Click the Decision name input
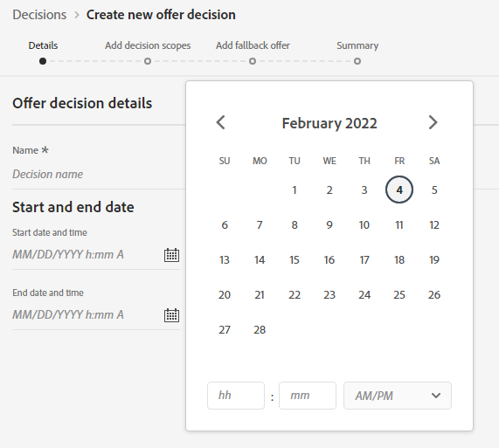Screen dimensions: 499x448 coord(99,175)
